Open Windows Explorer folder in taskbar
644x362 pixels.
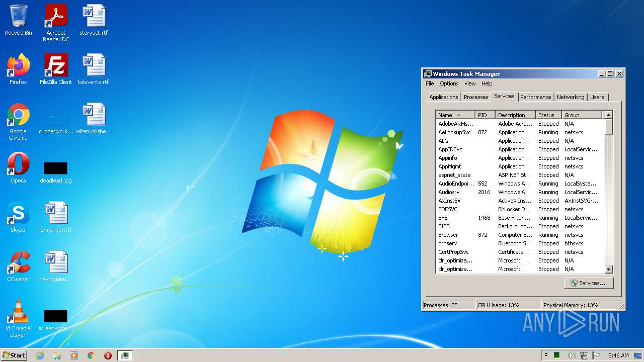pos(57,355)
